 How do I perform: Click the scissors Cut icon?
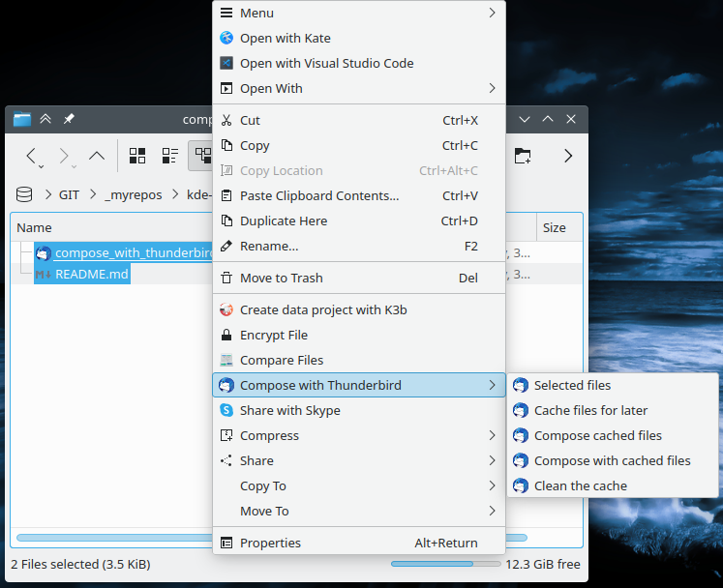(226, 120)
